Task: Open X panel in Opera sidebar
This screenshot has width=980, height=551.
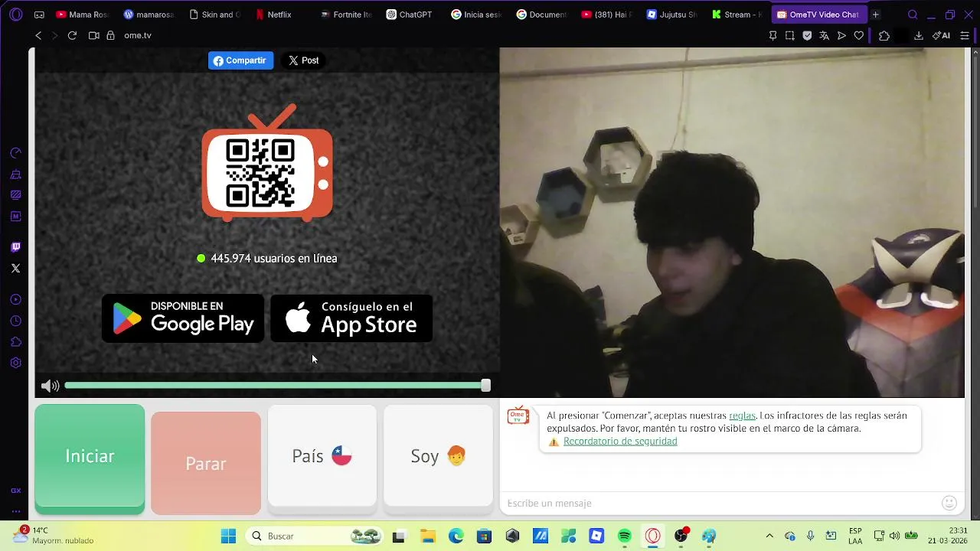Action: [15, 268]
